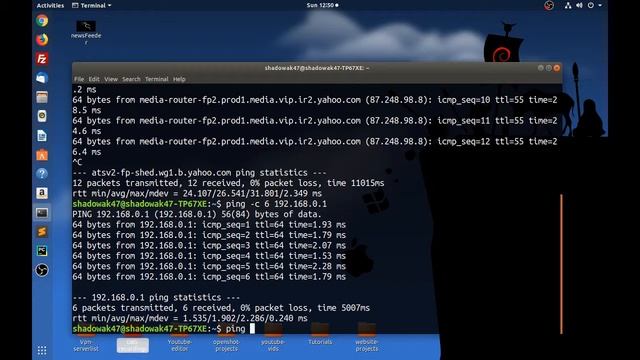The height and width of the screenshot is (360, 640).
Task: Open newsFeeder desktop icon
Action: coord(86,32)
